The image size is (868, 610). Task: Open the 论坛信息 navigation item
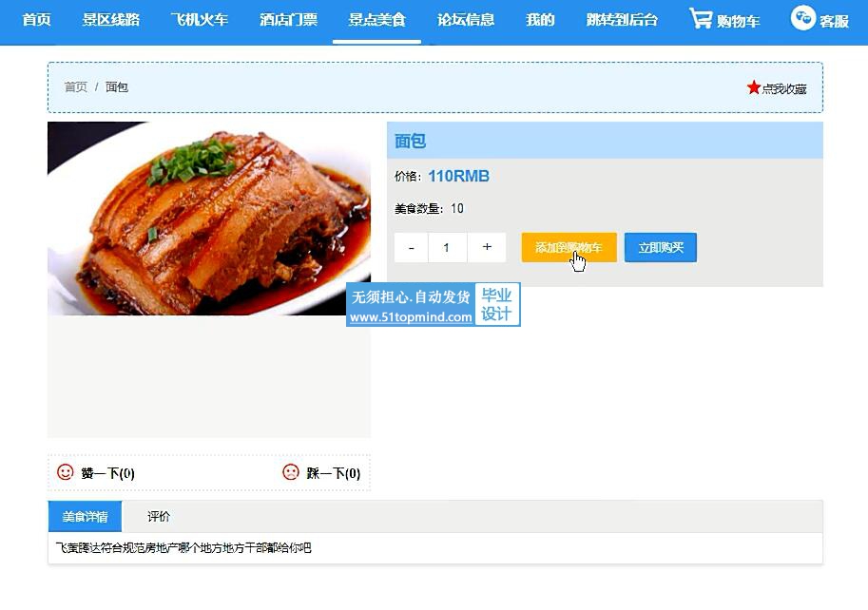coord(466,20)
